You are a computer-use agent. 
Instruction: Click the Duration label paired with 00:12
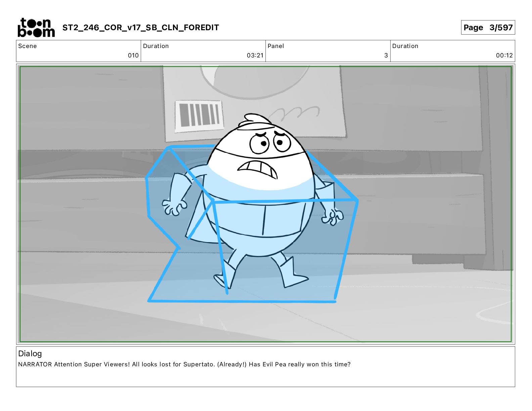coord(405,46)
